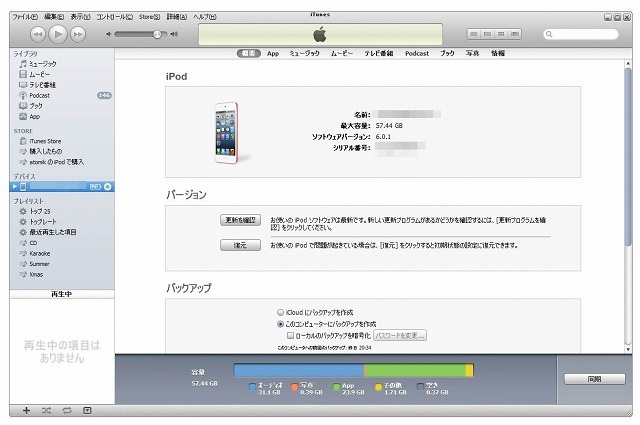Switch to the ミュージック device tab
The image size is (640, 425).
pos(304,53)
